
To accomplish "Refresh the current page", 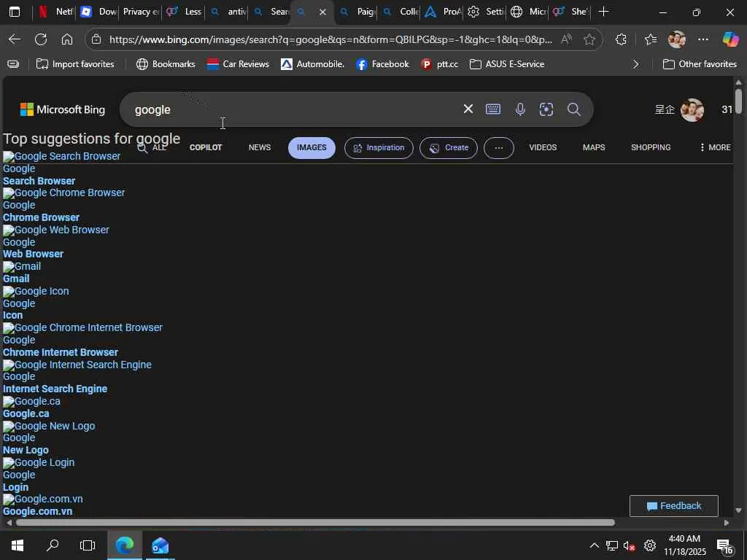I will [41, 39].
